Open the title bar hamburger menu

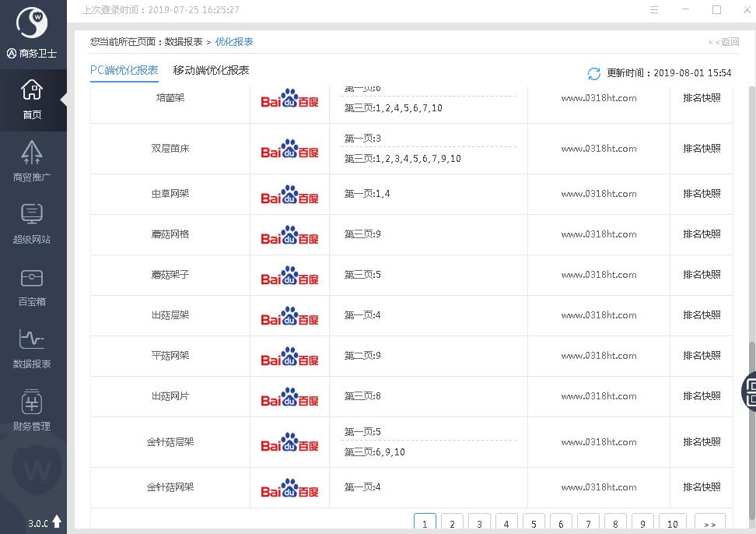[654, 10]
